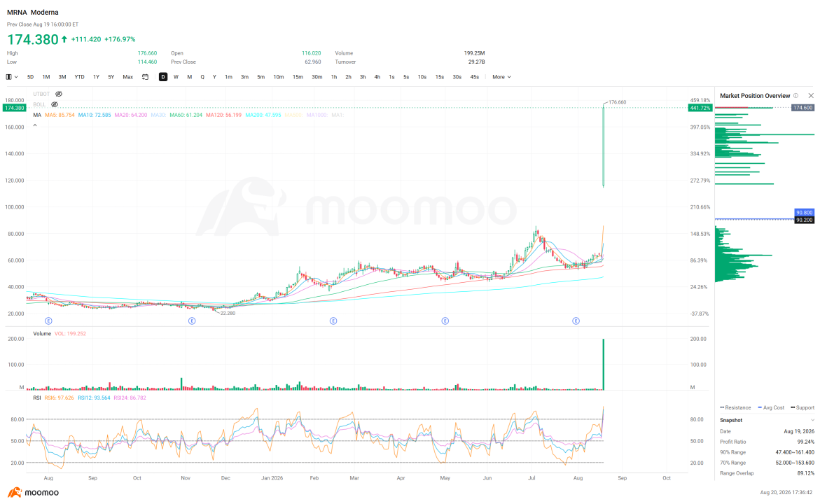Click the earnings marker near August 2025

(x=48, y=321)
